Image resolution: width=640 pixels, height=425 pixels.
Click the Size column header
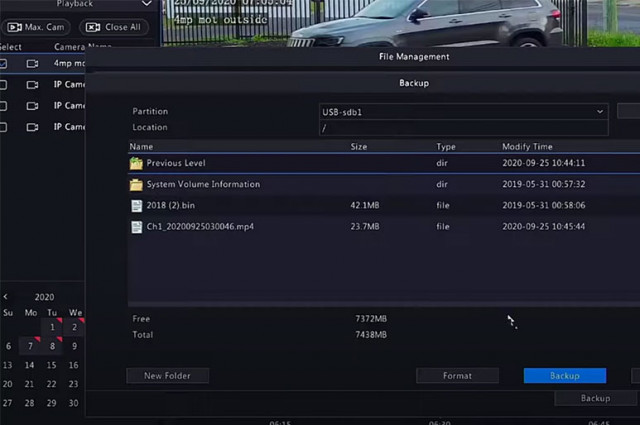359,147
